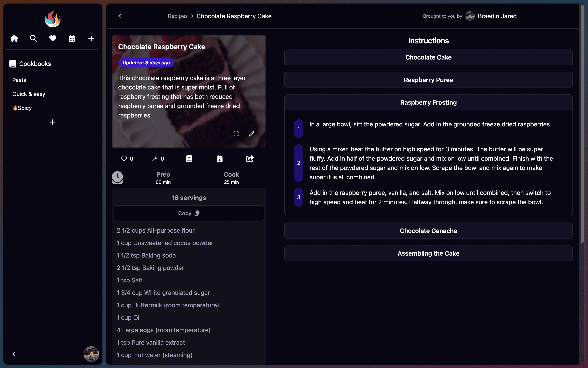Collapse the sidebar using bottom-left arrow
The height and width of the screenshot is (368, 588).
pos(14,354)
